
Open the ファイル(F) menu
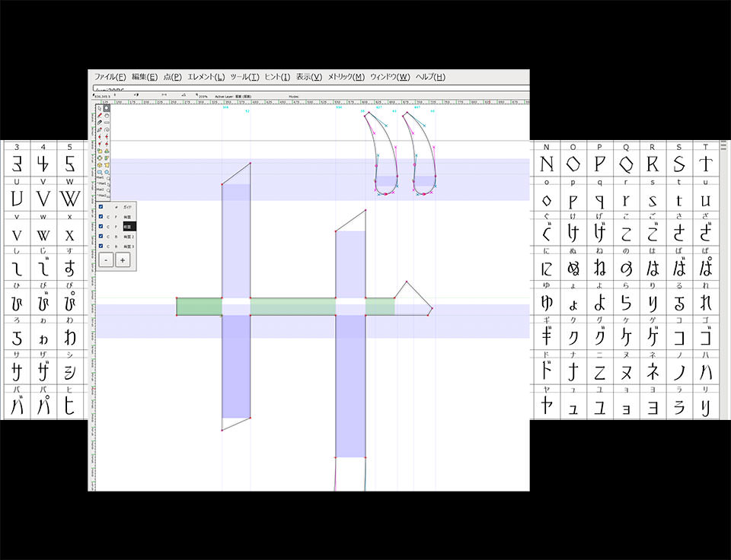[110, 77]
